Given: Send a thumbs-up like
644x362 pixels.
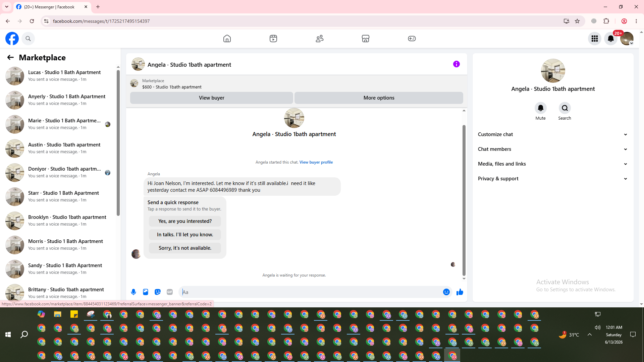Looking at the screenshot, I should click(x=460, y=292).
